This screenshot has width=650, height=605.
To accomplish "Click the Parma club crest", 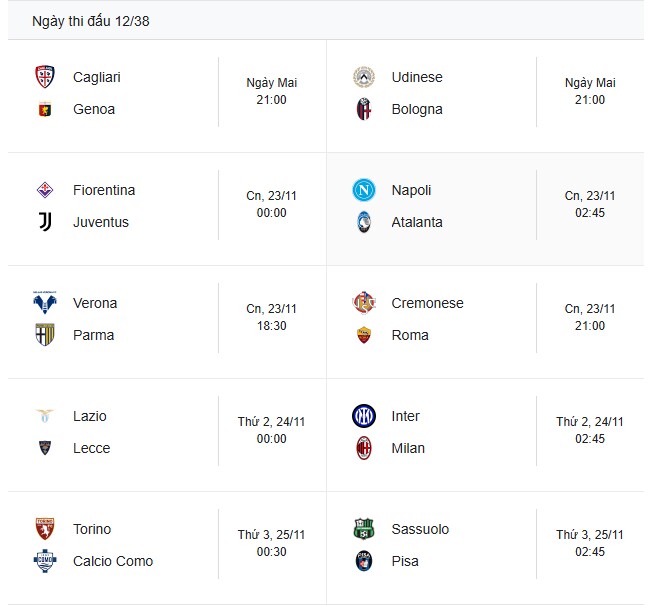I will pyautogui.click(x=44, y=335).
